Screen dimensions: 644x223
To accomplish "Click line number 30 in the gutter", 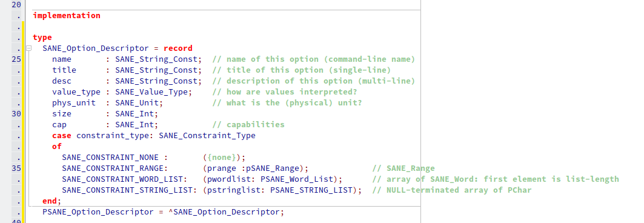I will (x=16, y=114).
